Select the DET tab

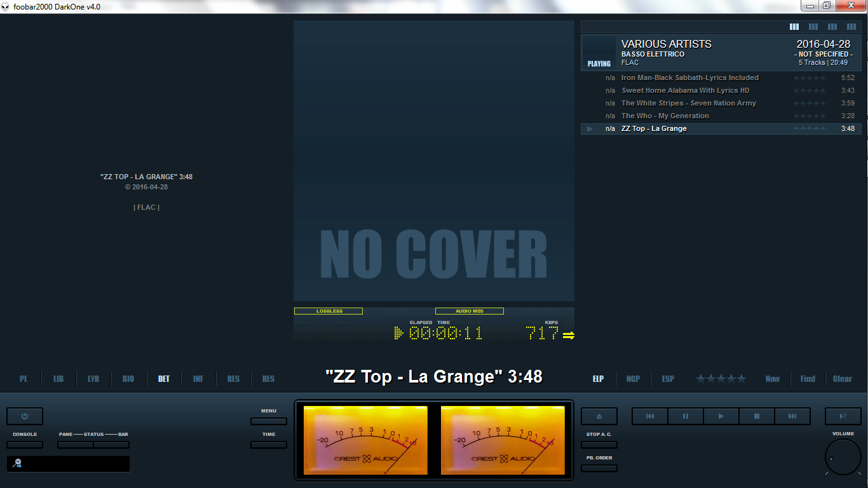163,379
